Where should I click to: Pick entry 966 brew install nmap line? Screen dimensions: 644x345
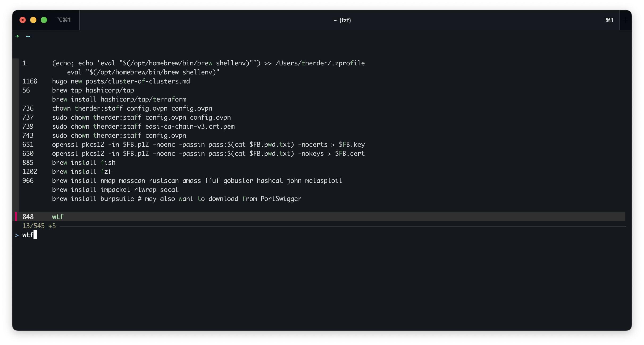(x=197, y=181)
